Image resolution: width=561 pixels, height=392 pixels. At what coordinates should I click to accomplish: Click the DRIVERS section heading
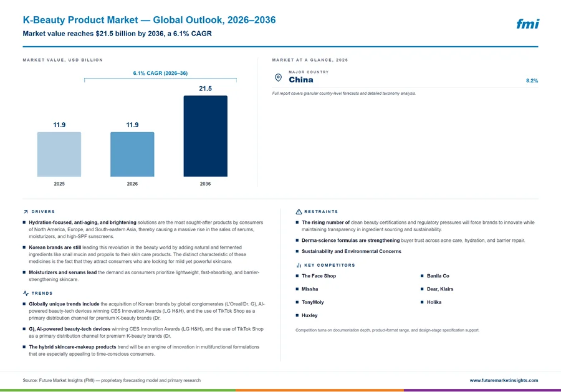pyautogui.click(x=43, y=212)
